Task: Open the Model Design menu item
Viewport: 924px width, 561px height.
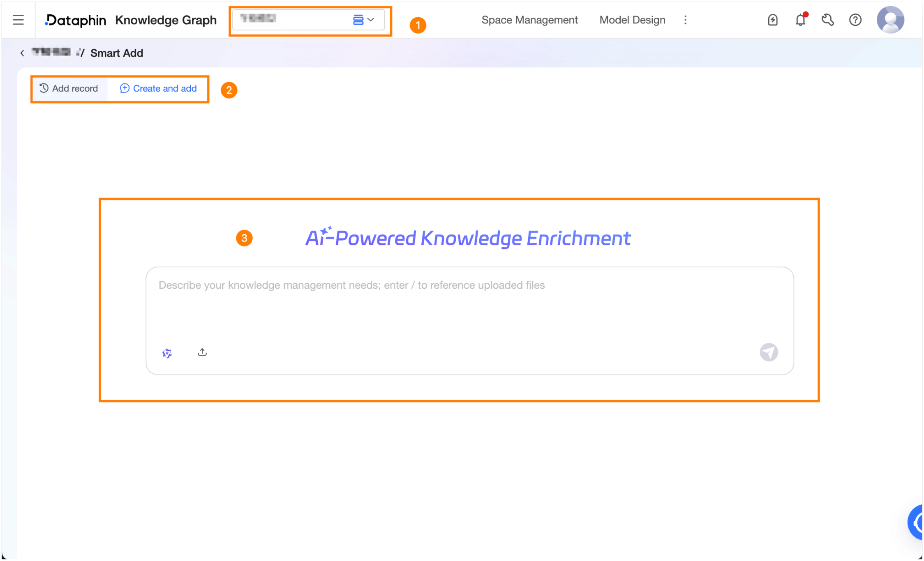Action: coord(632,20)
